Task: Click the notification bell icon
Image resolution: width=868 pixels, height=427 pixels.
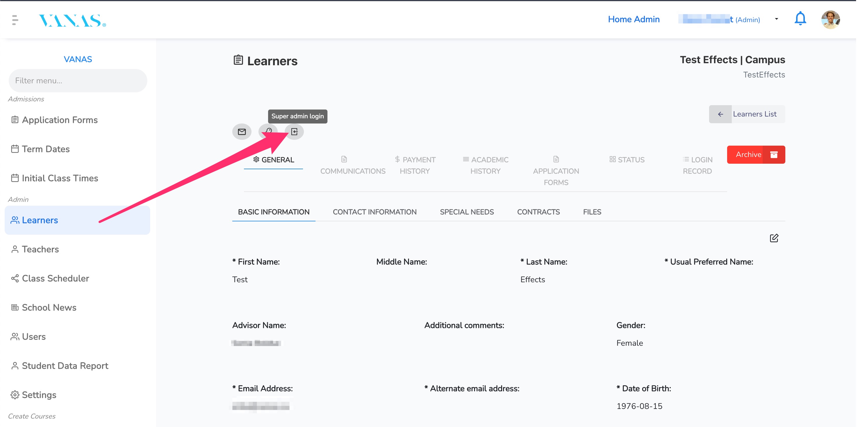Action: click(800, 19)
